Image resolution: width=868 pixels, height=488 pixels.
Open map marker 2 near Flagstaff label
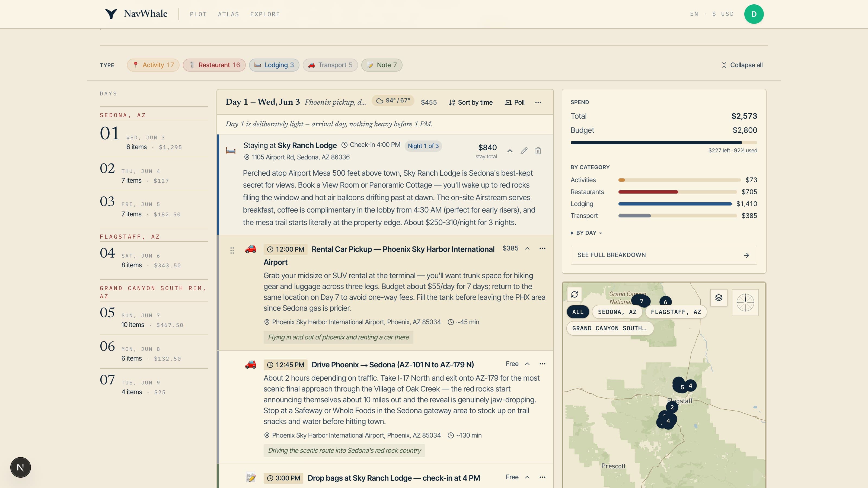click(672, 407)
